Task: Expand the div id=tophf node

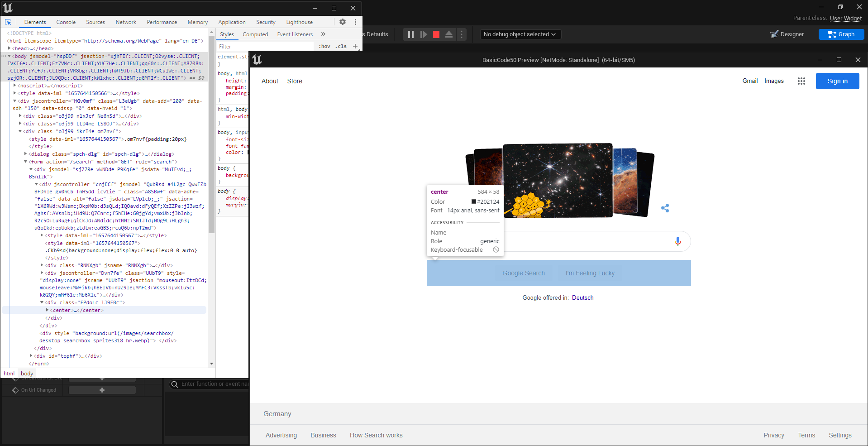Action: pyautogui.click(x=31, y=355)
